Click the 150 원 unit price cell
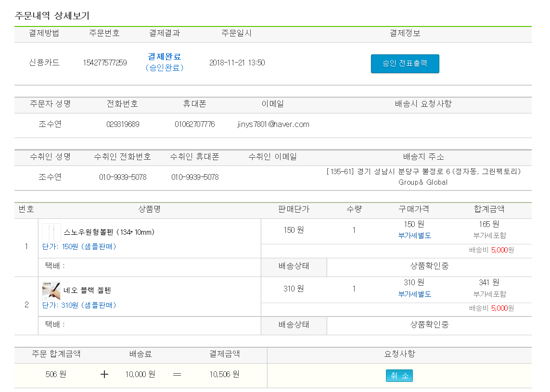This screenshot has height=392, width=550. [x=294, y=230]
